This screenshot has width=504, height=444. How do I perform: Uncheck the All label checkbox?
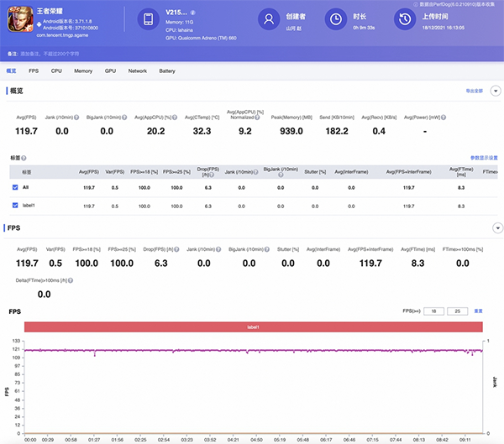pyautogui.click(x=15, y=186)
